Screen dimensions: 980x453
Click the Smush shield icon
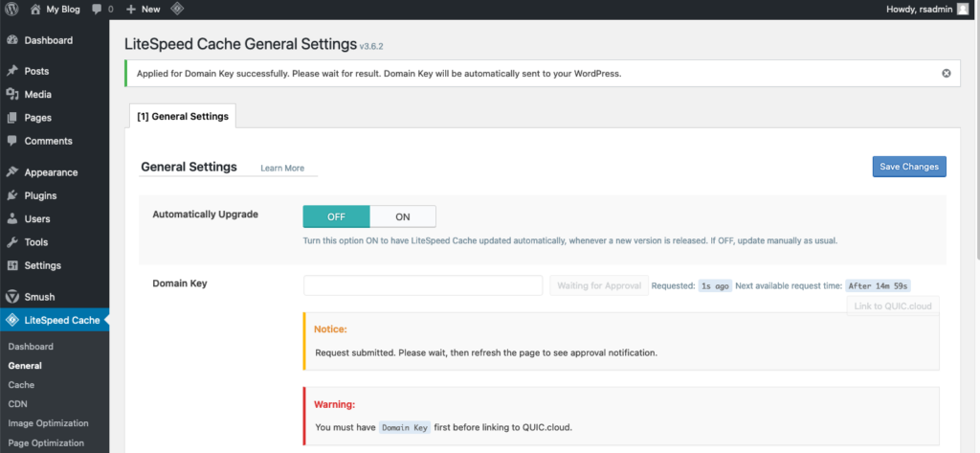click(11, 297)
